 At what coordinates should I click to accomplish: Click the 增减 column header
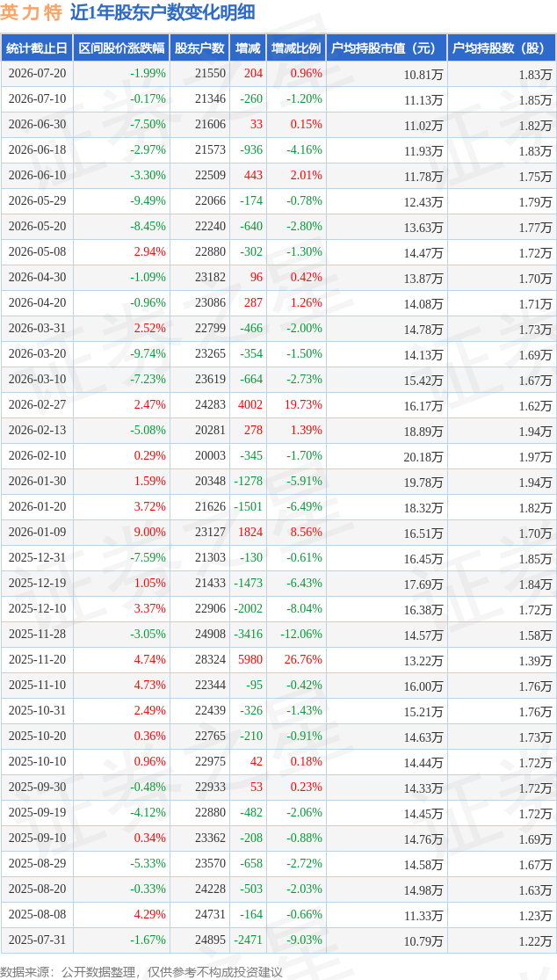pos(248,48)
